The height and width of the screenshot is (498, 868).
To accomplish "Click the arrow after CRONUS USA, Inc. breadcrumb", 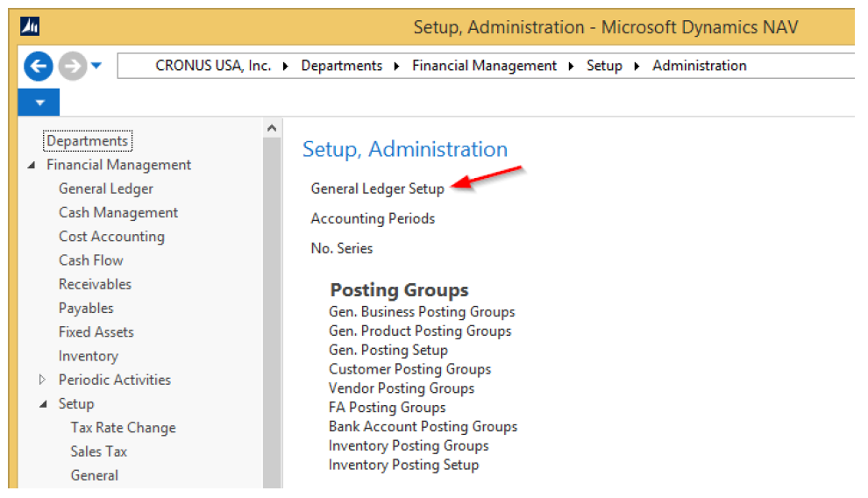I will [286, 67].
